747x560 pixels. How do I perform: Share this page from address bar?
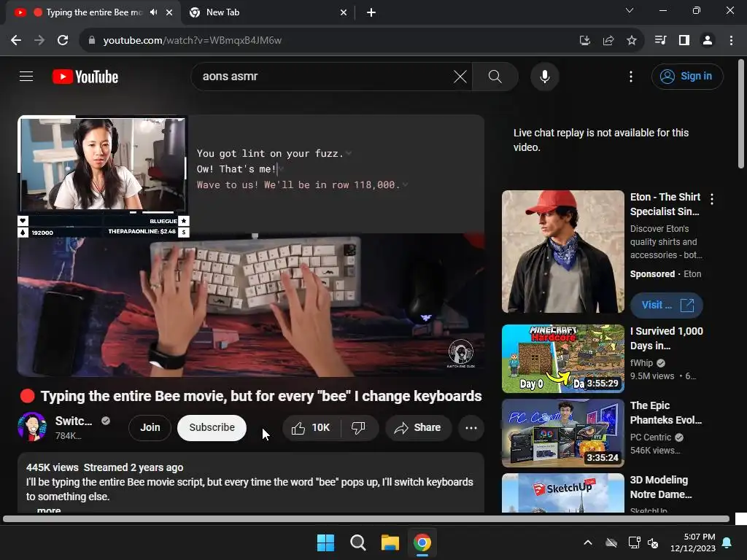[x=608, y=41]
